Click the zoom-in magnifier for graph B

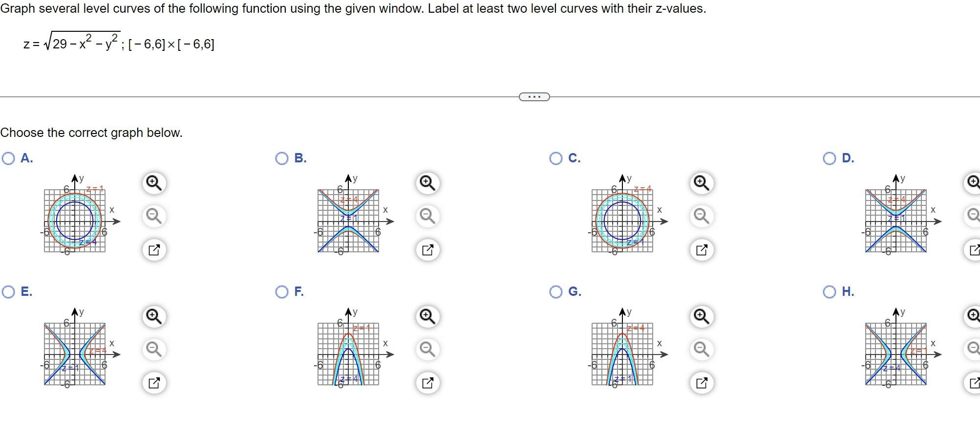click(x=427, y=182)
